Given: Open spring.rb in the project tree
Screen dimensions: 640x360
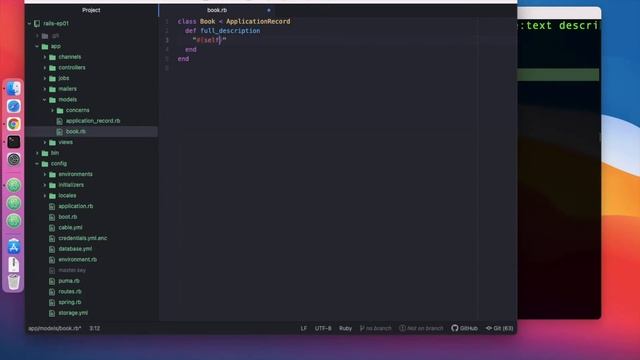Looking at the screenshot, I should (70, 302).
